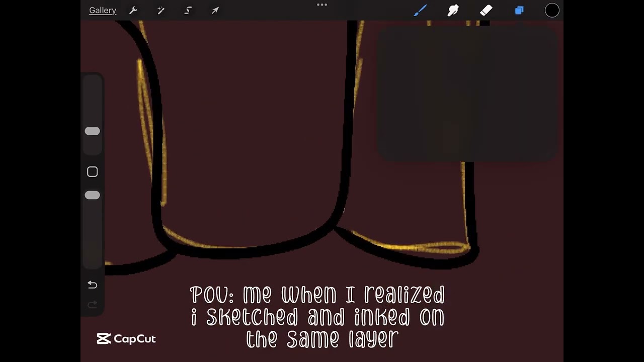Redo the undone stroke

(92, 305)
